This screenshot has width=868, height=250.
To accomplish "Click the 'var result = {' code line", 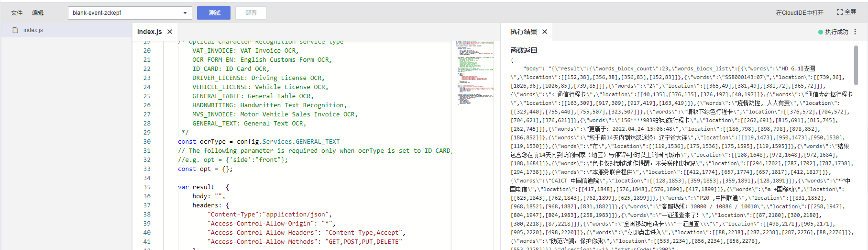I will pyautogui.click(x=203, y=187).
